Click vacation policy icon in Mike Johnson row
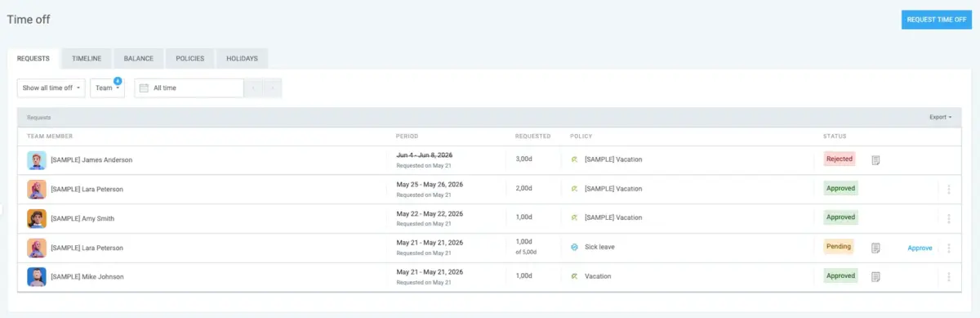The height and width of the screenshot is (318, 980). pyautogui.click(x=574, y=276)
